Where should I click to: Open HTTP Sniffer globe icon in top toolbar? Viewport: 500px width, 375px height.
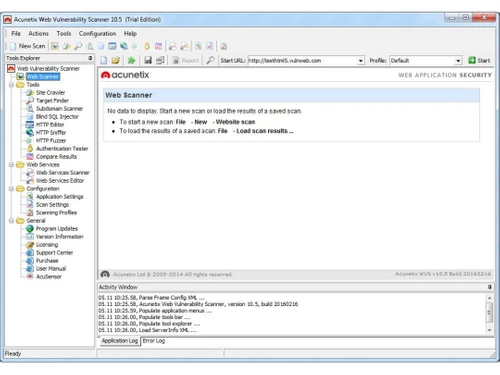(x=124, y=46)
